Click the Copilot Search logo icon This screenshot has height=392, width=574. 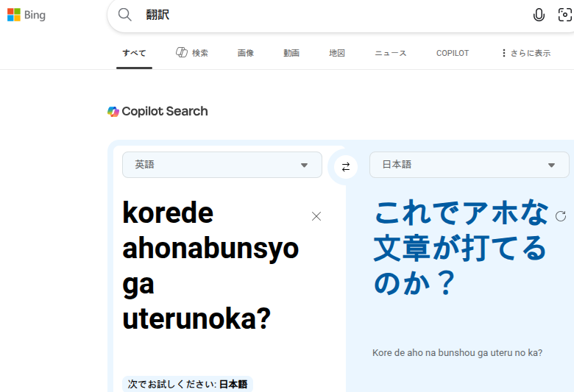point(113,112)
